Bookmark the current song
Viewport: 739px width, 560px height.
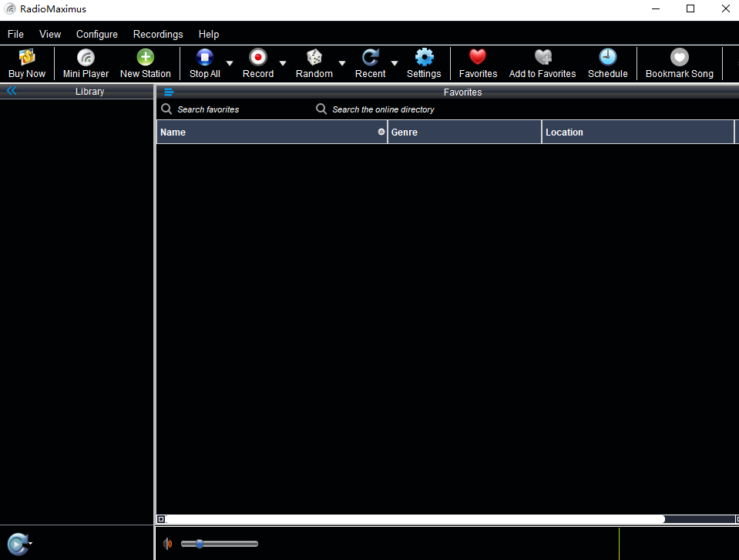[679, 62]
